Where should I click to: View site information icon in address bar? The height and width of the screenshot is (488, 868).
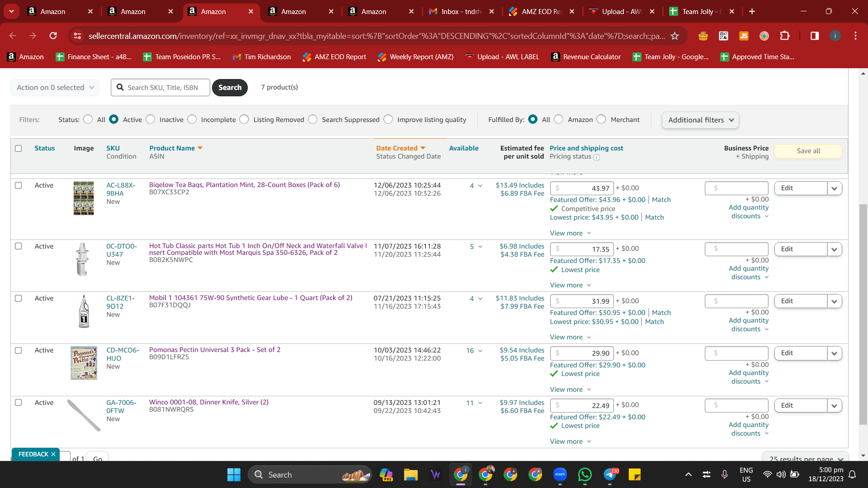(x=78, y=36)
